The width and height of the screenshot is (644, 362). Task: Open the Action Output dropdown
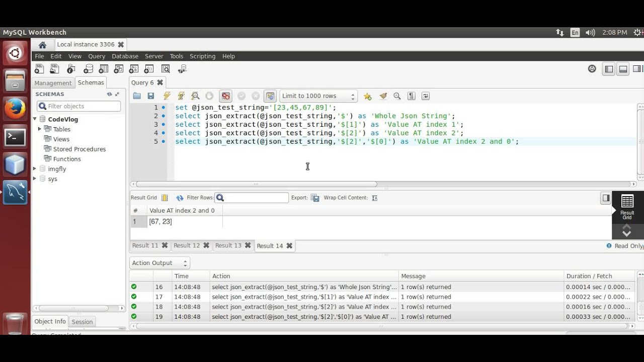160,263
